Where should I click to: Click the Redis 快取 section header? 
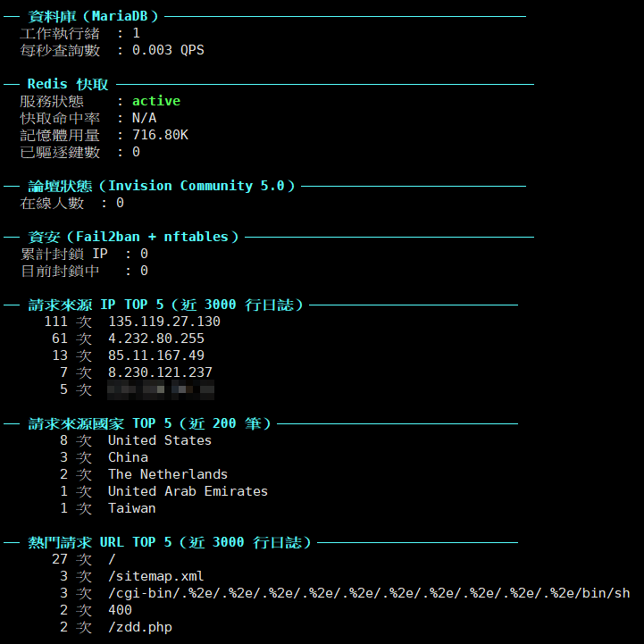click(x=68, y=84)
